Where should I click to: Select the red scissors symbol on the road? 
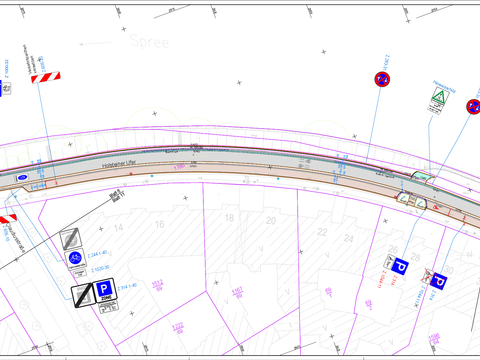coord(435,207)
